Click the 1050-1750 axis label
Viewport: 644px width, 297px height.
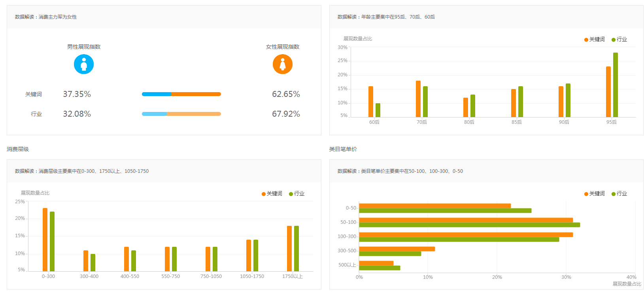tap(252, 276)
